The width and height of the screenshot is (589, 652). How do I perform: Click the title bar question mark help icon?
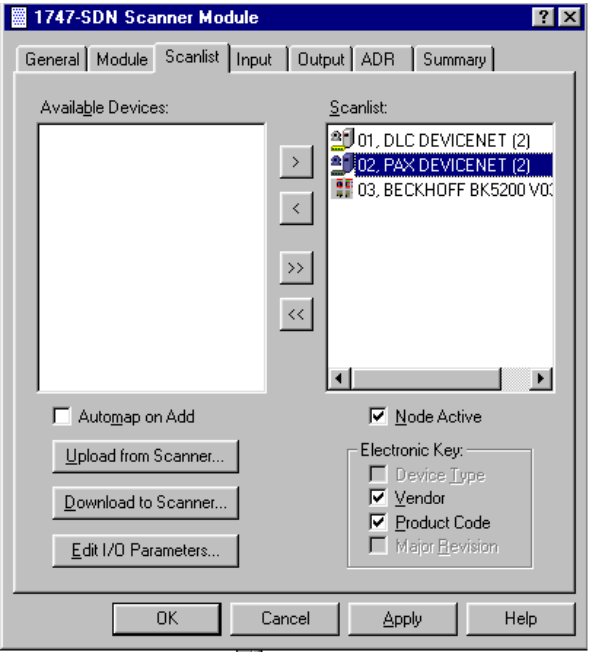pos(543,17)
